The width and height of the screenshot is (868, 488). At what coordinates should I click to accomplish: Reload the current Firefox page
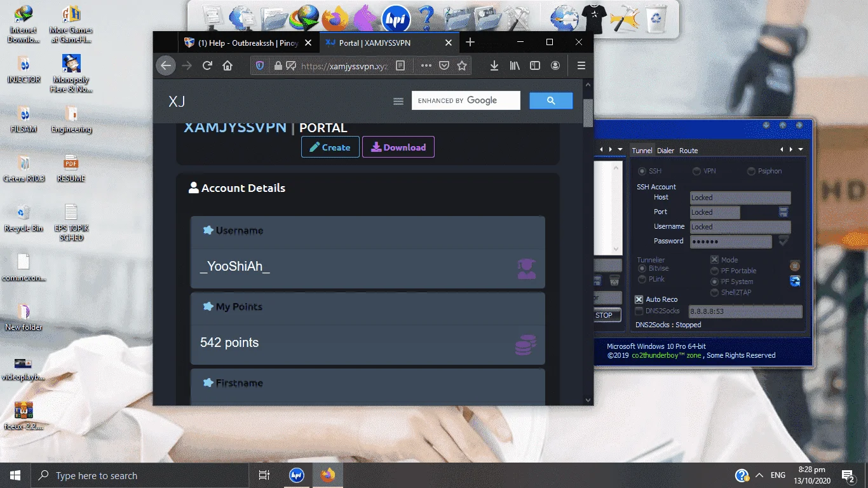(x=207, y=65)
